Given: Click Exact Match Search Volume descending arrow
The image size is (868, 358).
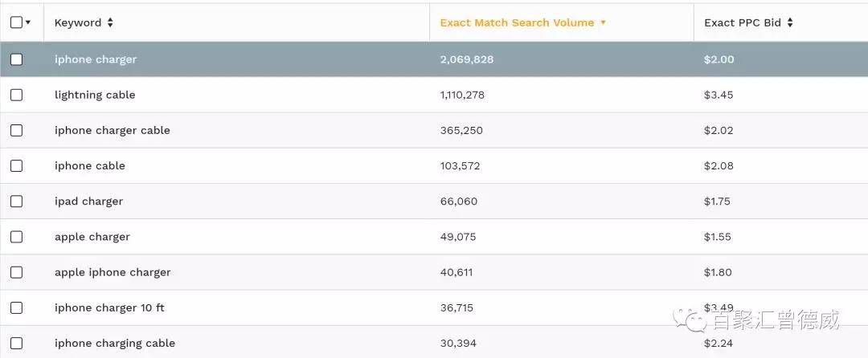Looking at the screenshot, I should click(604, 22).
